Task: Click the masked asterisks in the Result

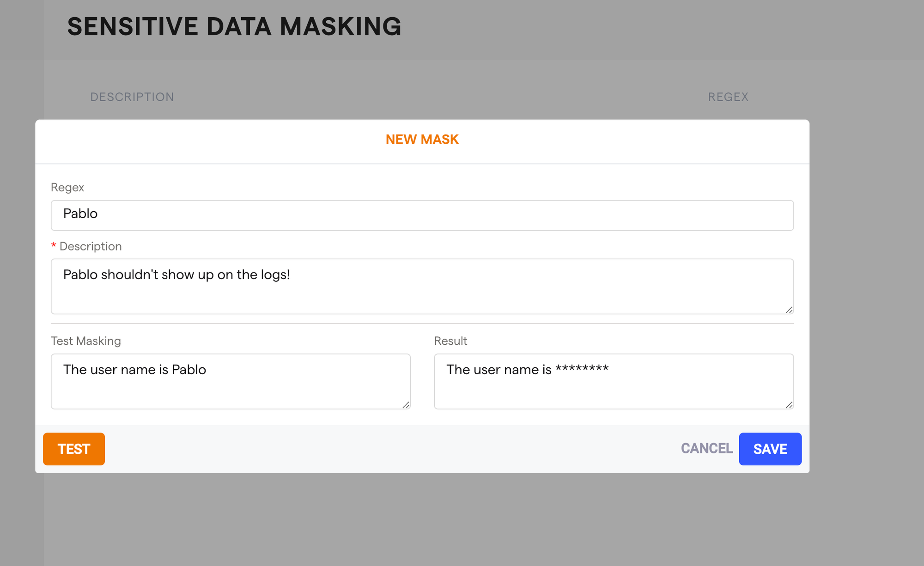Action: point(582,369)
